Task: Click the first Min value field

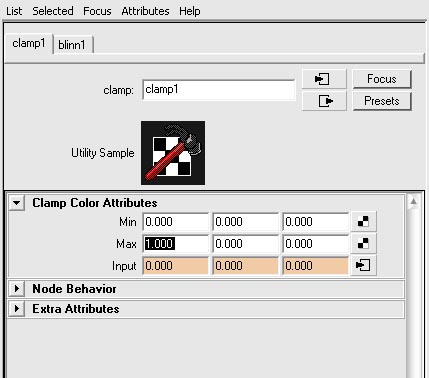Action: click(x=176, y=222)
